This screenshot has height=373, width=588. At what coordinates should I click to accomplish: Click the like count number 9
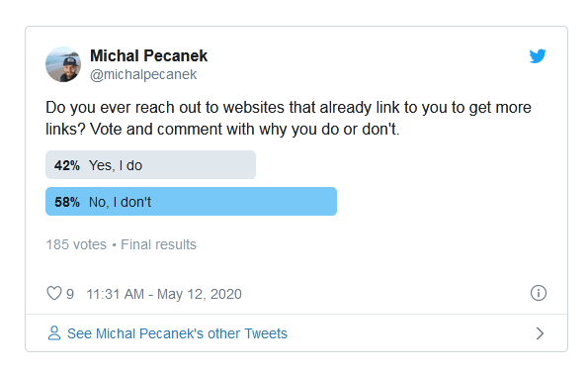click(70, 294)
